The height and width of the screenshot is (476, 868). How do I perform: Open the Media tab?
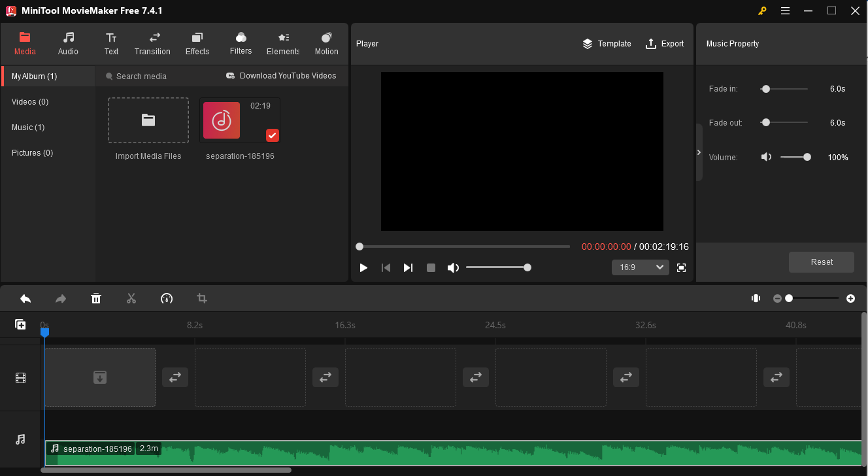pyautogui.click(x=25, y=43)
